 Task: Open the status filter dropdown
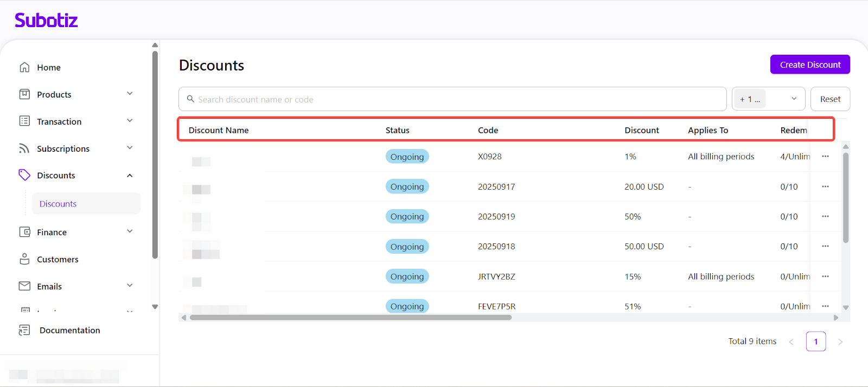coord(768,99)
